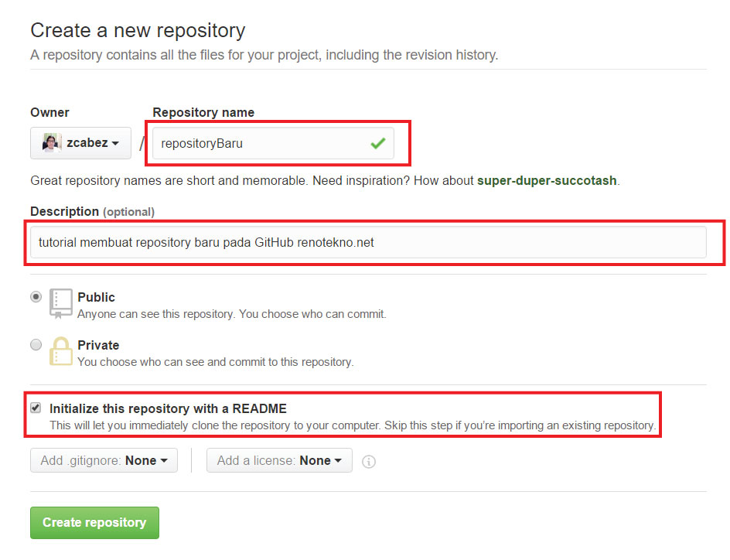The height and width of the screenshot is (560, 730).
Task: Click the Public repository book icon
Action: pyautogui.click(x=61, y=303)
